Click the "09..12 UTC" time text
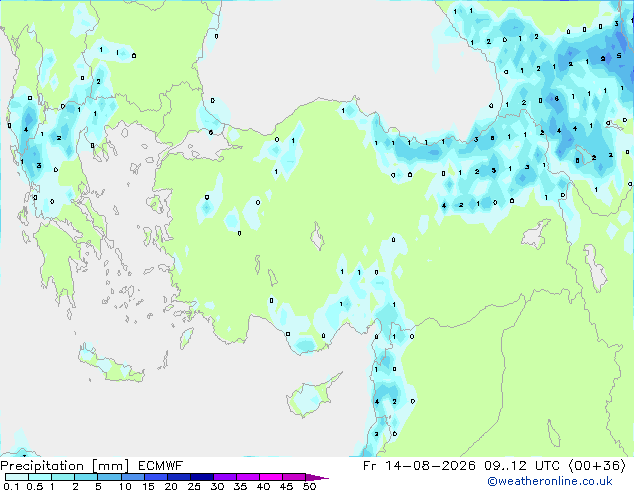Viewport: 634px width, 490px height. coord(522,466)
